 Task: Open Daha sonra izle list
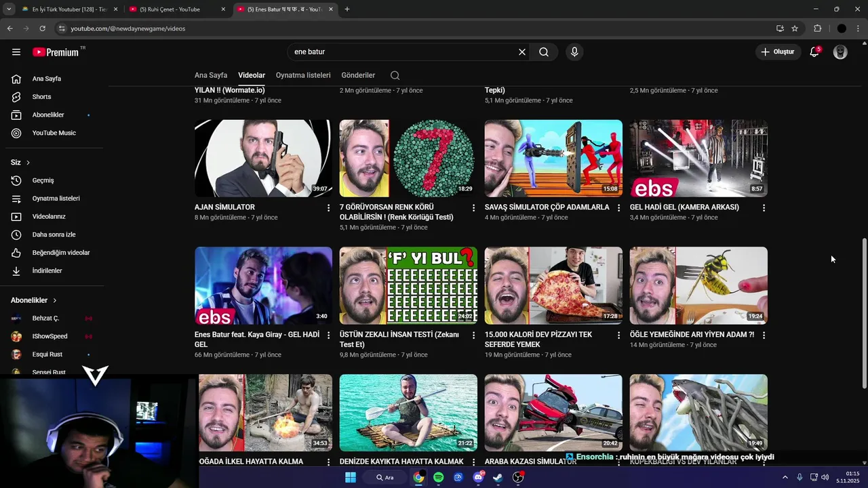point(54,235)
